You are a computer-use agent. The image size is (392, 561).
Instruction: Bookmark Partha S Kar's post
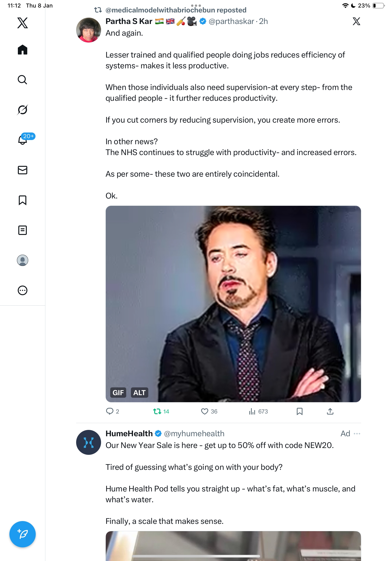coord(299,411)
